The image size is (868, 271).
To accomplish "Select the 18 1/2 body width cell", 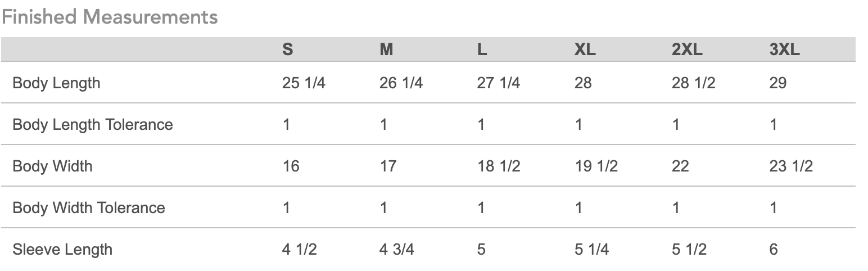I will click(498, 166).
